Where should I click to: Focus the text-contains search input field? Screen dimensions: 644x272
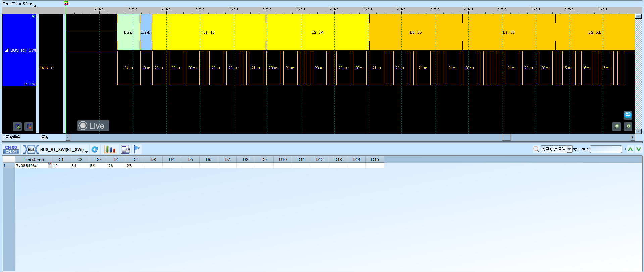(606, 149)
